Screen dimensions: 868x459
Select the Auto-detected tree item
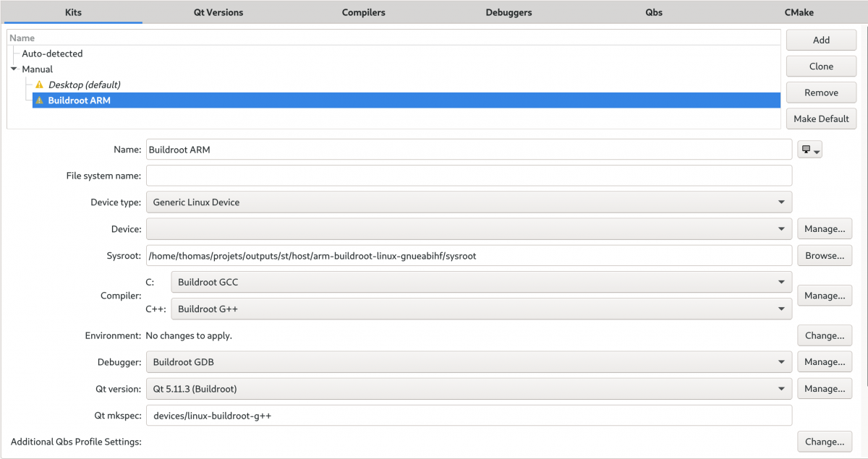coord(52,53)
